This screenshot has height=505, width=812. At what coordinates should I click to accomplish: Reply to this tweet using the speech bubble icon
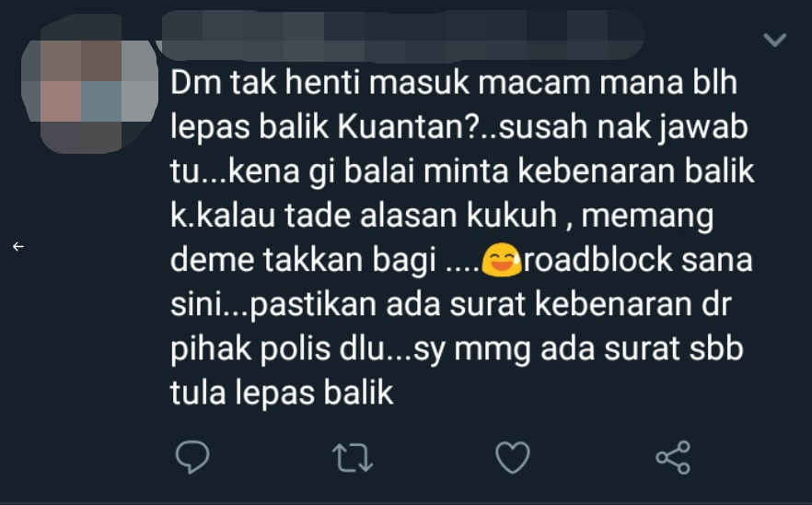pyautogui.click(x=192, y=457)
